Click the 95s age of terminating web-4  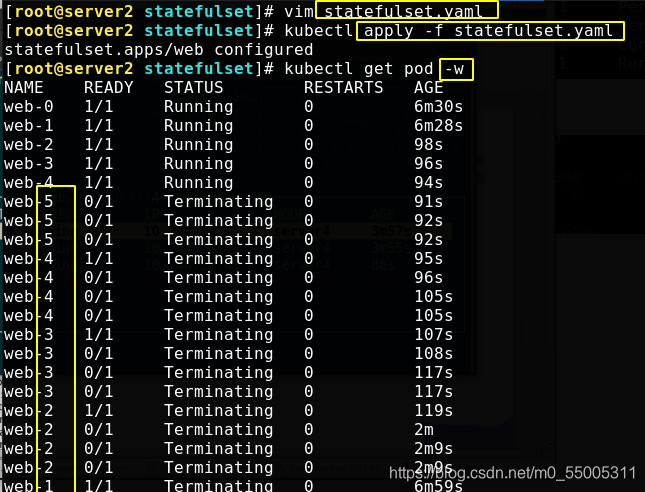click(429, 259)
